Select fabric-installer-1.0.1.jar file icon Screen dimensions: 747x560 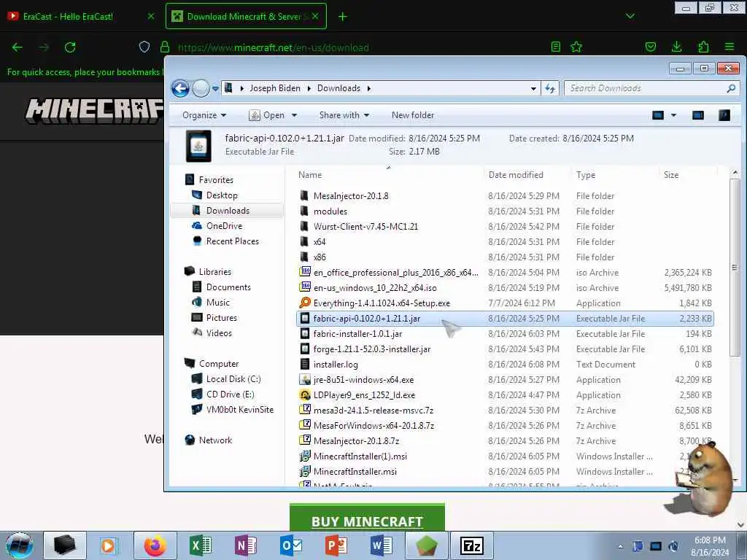[305, 334]
